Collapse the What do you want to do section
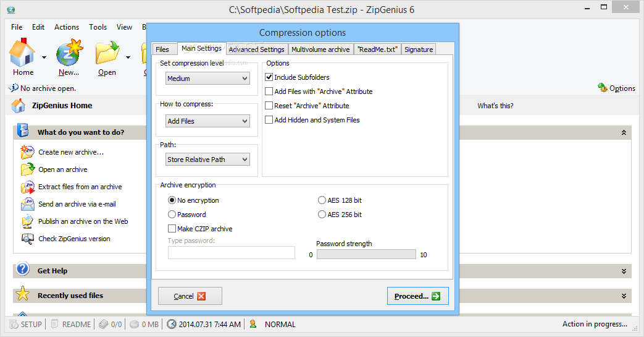644x337 pixels. (624, 132)
